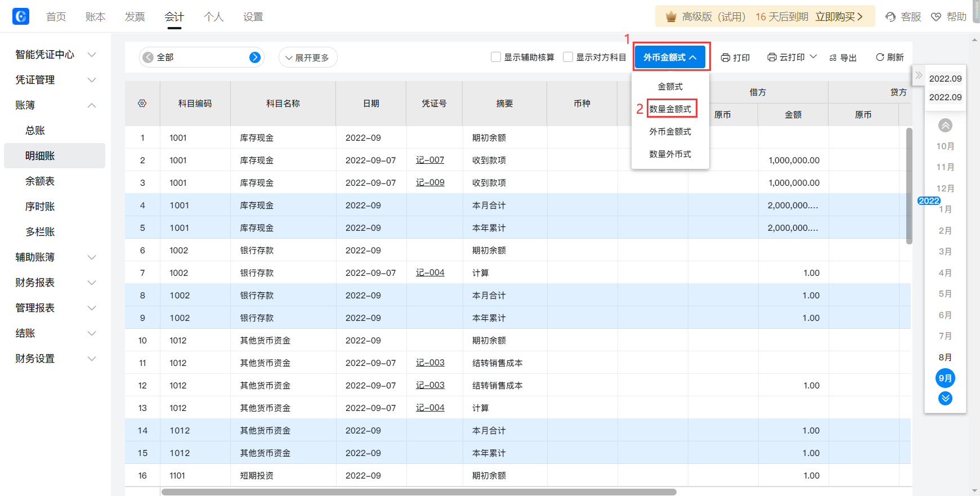Click horizontal table scrollbar
Screen dimensions: 980x496
pos(419,492)
